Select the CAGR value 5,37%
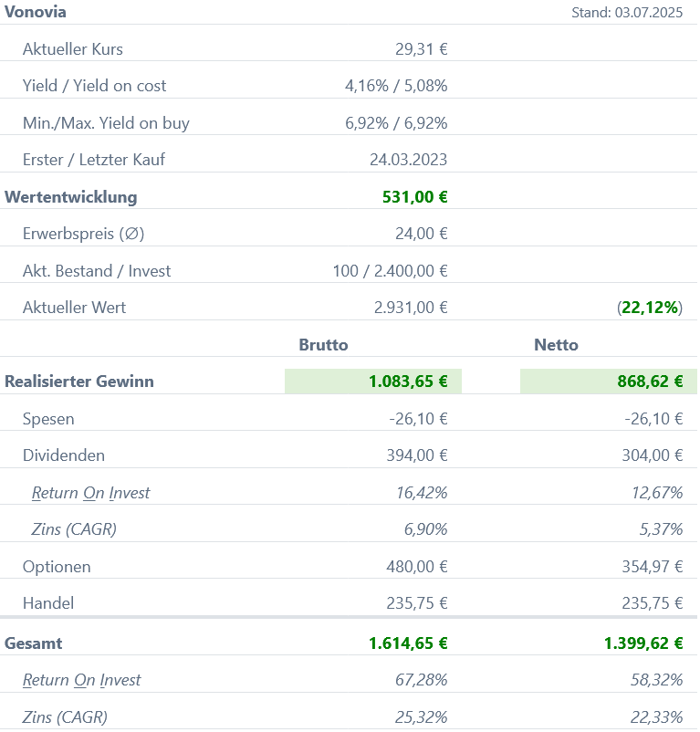The width and height of the screenshot is (700, 732). 662,529
